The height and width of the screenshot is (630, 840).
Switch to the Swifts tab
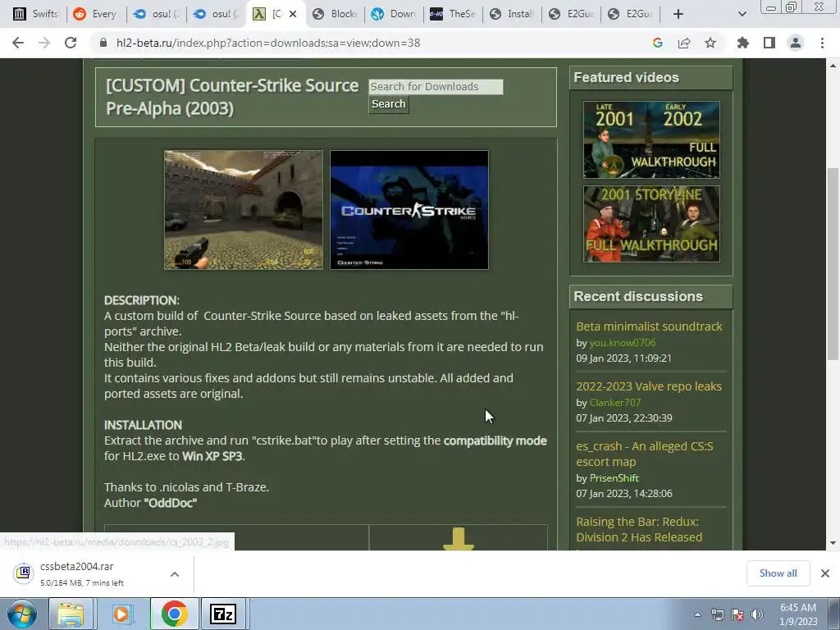tap(35, 14)
